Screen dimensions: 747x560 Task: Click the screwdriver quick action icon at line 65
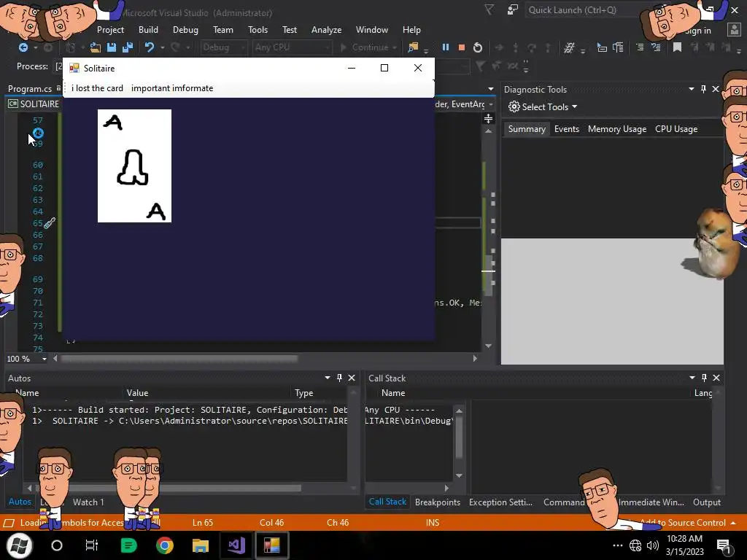[x=50, y=222]
